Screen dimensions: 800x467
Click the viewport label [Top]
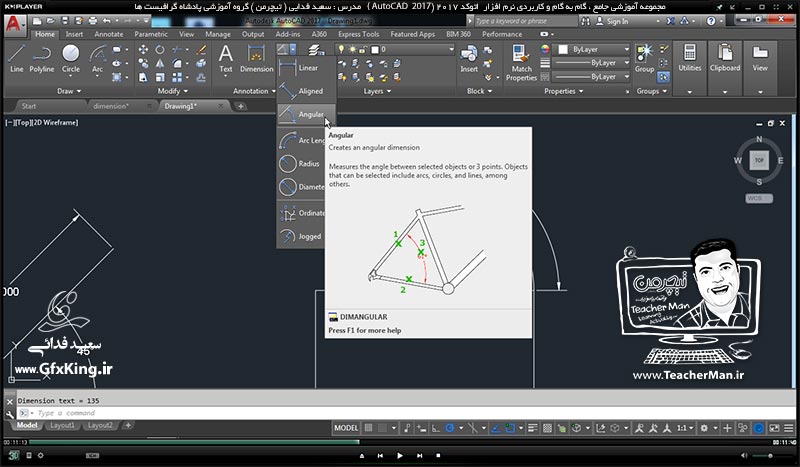(22, 122)
